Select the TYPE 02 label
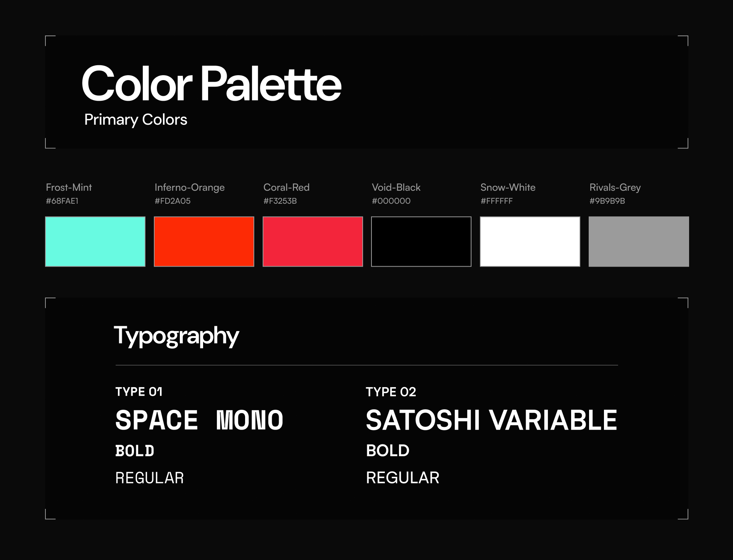 391,392
